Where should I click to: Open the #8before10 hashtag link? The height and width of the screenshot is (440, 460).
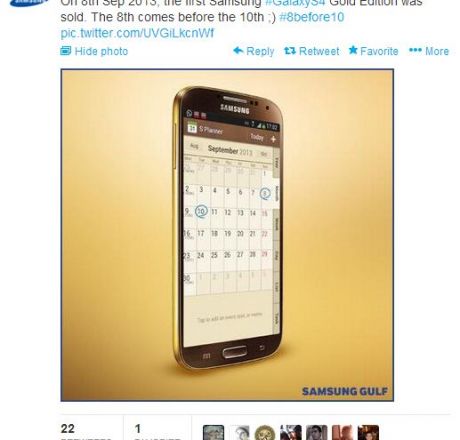click(x=312, y=17)
